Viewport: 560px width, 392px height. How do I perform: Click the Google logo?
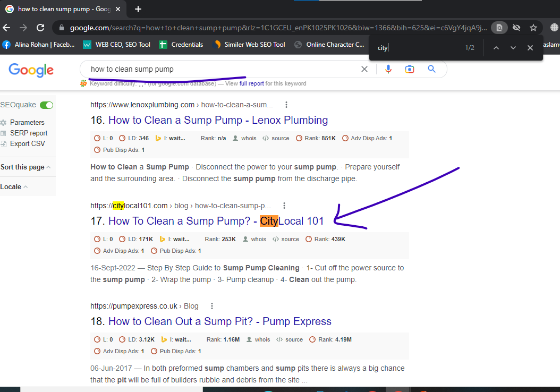pos(31,70)
